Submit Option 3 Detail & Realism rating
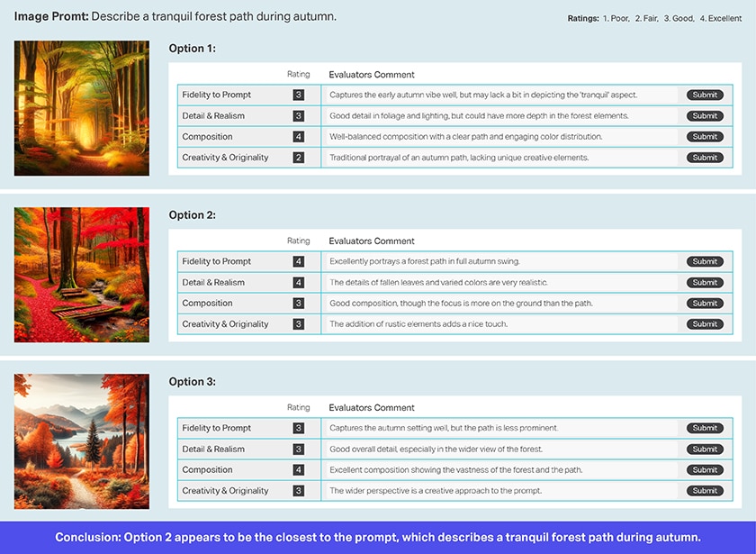Viewport: 756px width, 554px height. pyautogui.click(x=705, y=449)
